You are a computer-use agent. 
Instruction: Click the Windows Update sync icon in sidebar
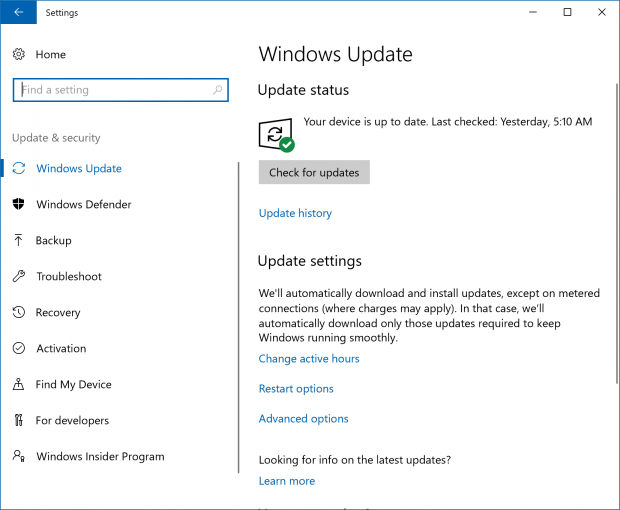pyautogui.click(x=19, y=168)
